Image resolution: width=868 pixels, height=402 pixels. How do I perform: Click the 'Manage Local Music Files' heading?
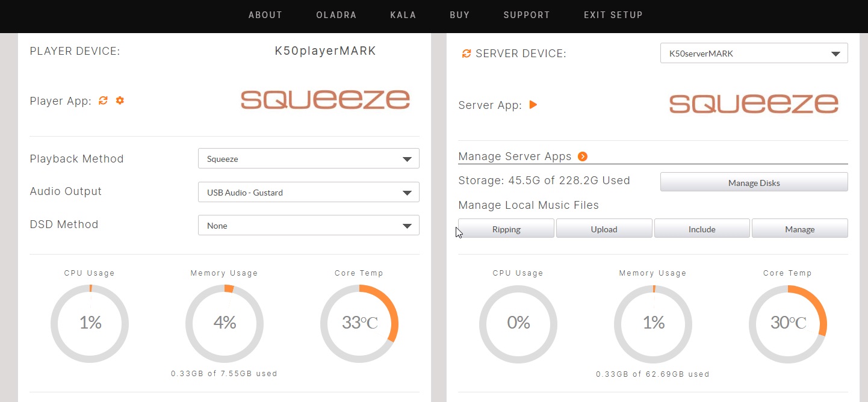click(529, 205)
